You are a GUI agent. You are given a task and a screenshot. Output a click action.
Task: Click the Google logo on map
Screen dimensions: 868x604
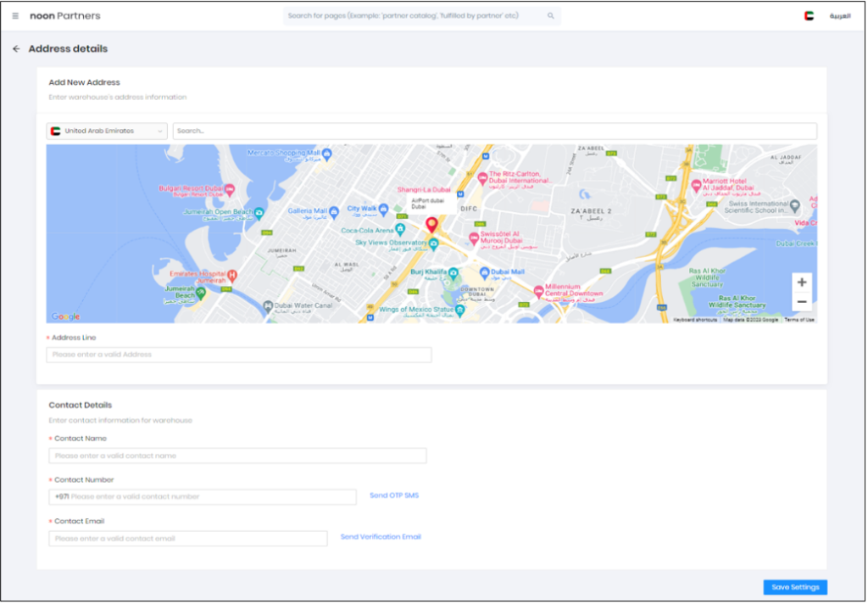pyautogui.click(x=65, y=316)
